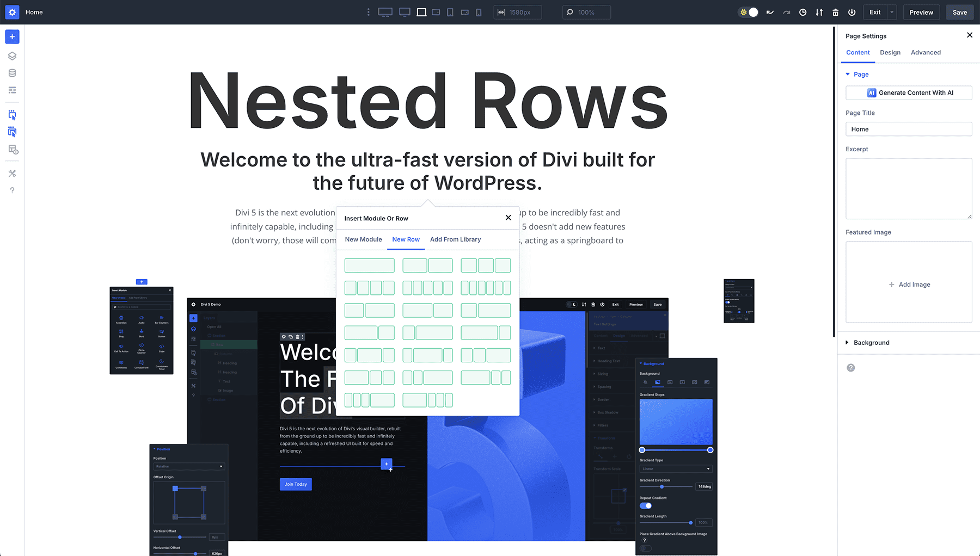Viewport: 980px width, 556px height.
Task: Open the dropdown arrow next to Exit
Action: [892, 13]
